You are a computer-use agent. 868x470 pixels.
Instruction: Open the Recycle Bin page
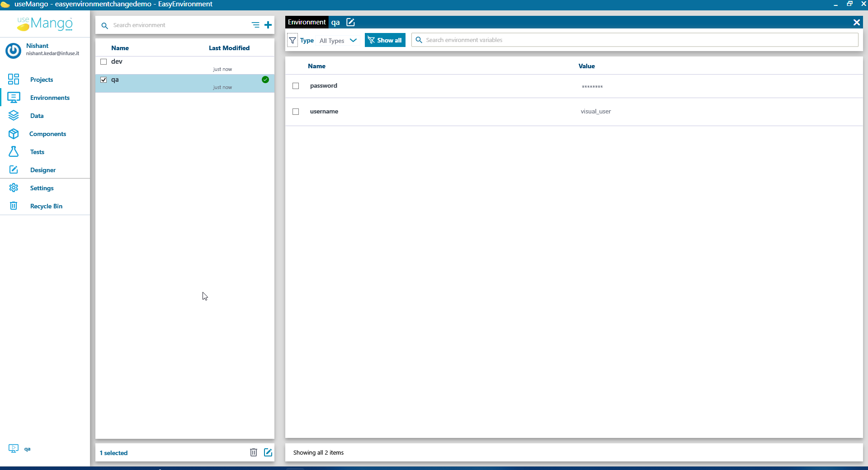point(46,206)
